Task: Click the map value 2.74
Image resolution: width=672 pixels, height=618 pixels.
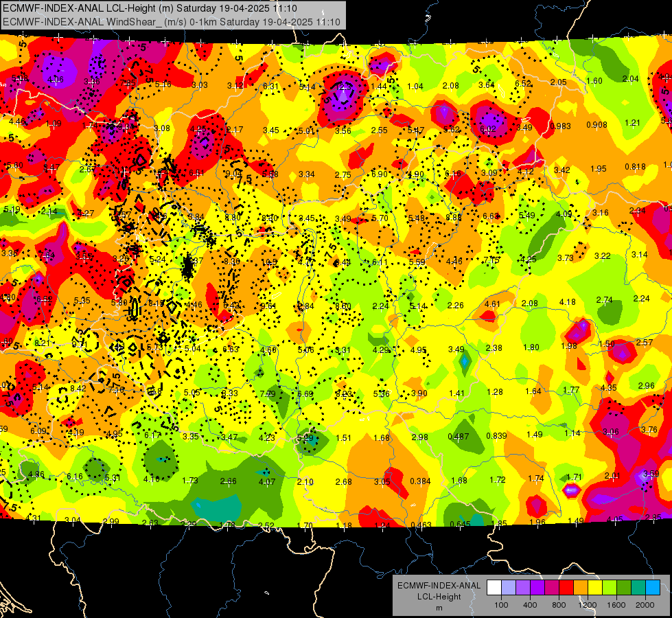Action: 604,300
